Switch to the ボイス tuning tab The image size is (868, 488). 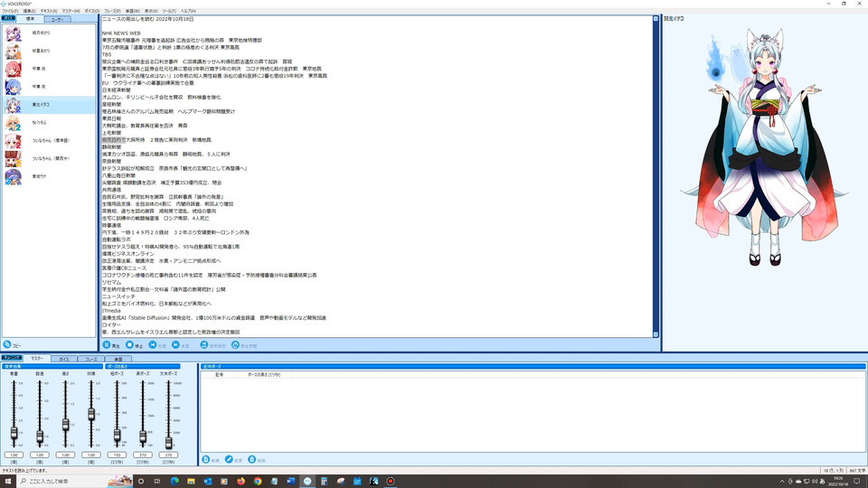pos(63,359)
